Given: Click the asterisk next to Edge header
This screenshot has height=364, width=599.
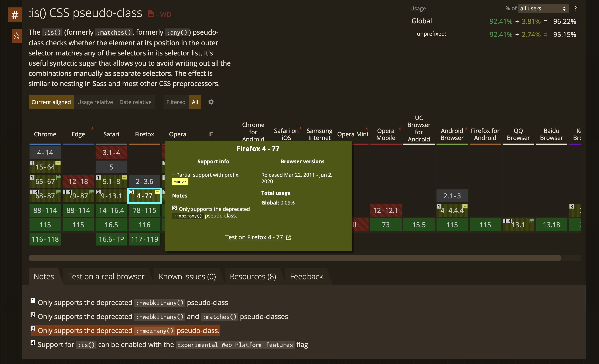Looking at the screenshot, I should click(92, 128).
